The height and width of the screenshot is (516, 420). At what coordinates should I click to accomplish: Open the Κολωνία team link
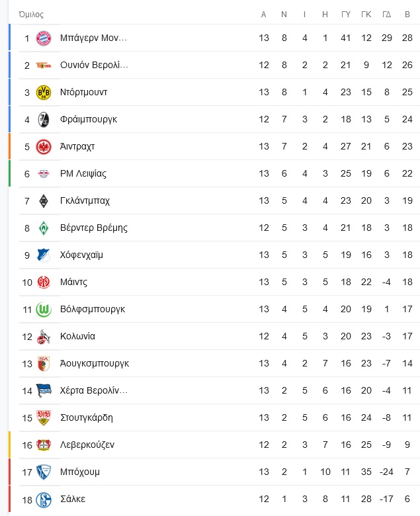(x=77, y=336)
